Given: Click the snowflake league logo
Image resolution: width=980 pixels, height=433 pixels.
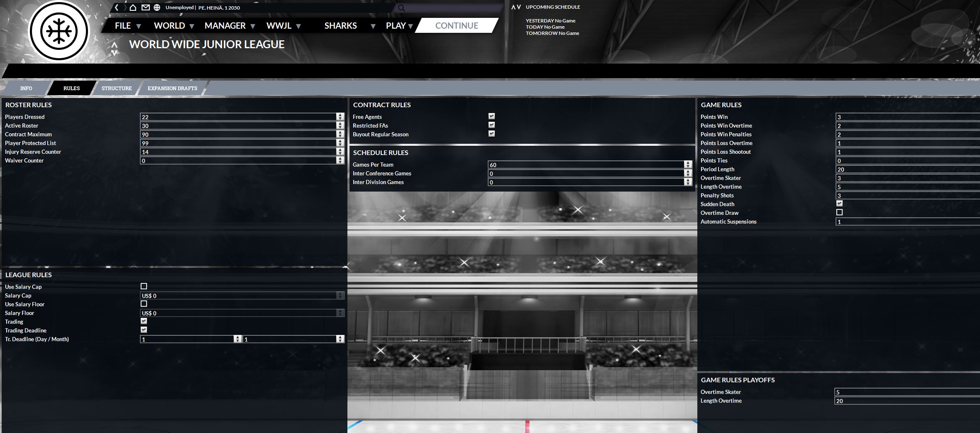Looking at the screenshot, I should (59, 31).
